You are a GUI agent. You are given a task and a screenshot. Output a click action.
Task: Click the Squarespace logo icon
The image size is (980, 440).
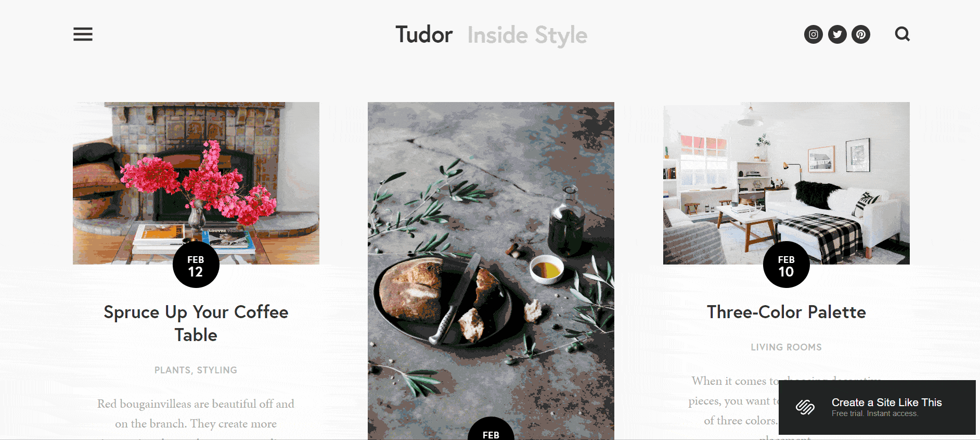[805, 407]
